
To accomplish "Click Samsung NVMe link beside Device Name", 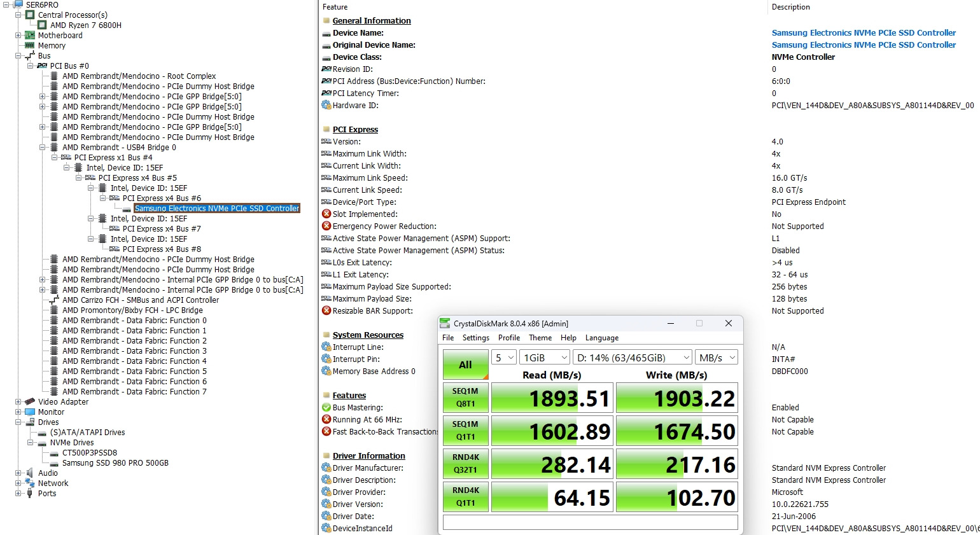I will click(x=864, y=32).
